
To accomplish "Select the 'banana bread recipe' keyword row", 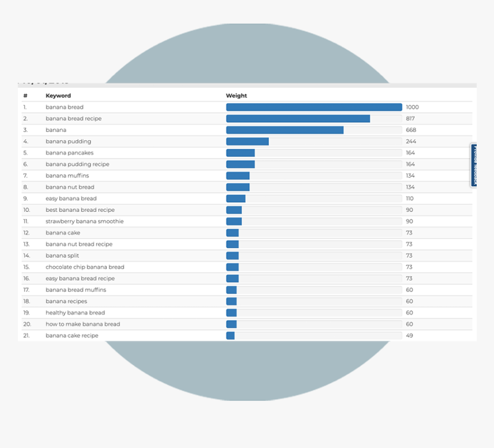I will click(74, 119).
